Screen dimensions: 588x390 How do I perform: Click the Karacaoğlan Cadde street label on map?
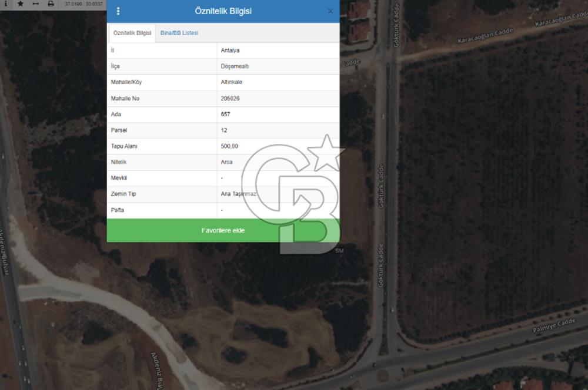(x=485, y=36)
